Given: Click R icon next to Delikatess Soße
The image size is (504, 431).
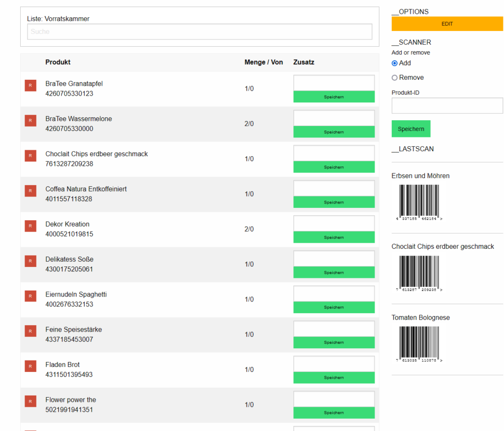Looking at the screenshot, I should 31,261.
